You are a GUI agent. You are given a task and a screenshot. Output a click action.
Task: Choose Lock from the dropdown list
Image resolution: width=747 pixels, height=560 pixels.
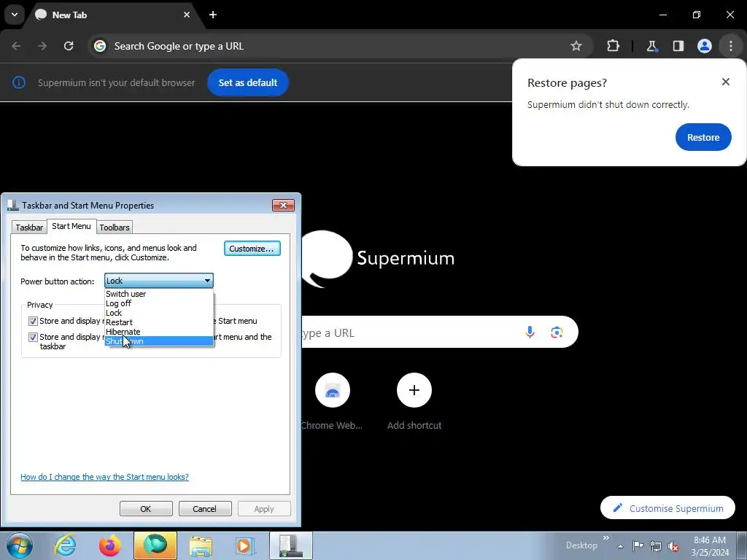point(159,313)
